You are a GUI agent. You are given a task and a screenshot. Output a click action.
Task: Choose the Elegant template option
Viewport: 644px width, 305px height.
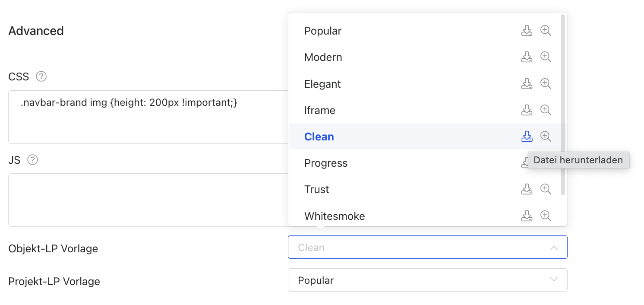(x=322, y=84)
